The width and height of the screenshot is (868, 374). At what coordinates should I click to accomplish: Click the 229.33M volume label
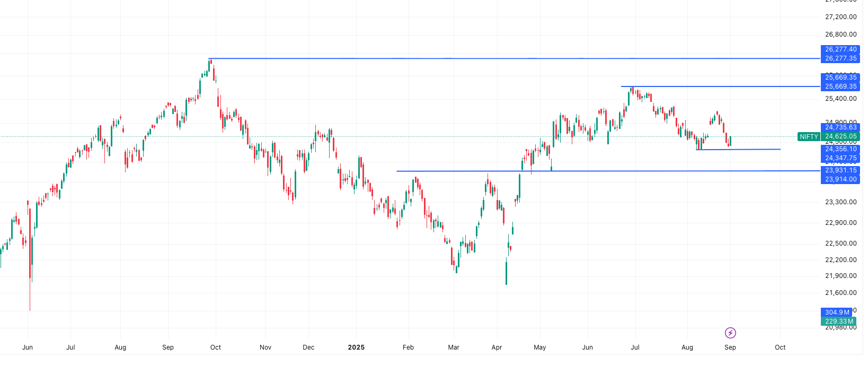point(838,321)
